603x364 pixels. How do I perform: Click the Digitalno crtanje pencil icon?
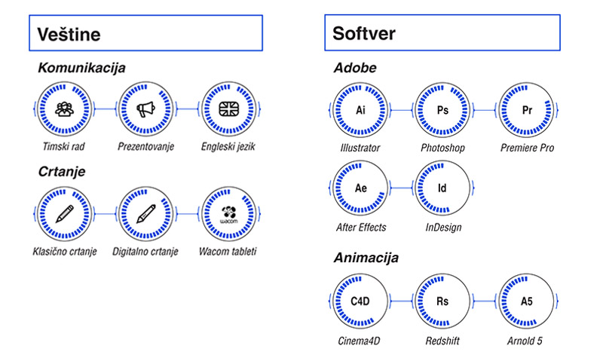(146, 214)
